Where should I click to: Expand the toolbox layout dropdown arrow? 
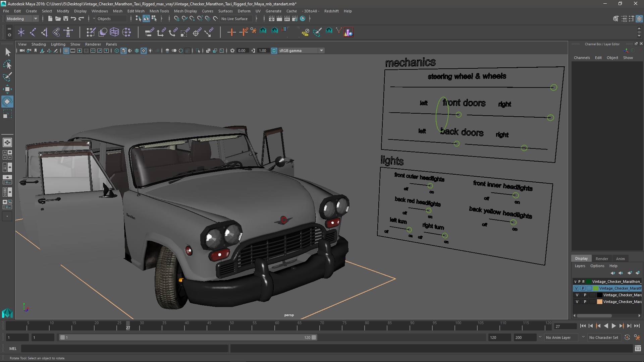(x=7, y=217)
